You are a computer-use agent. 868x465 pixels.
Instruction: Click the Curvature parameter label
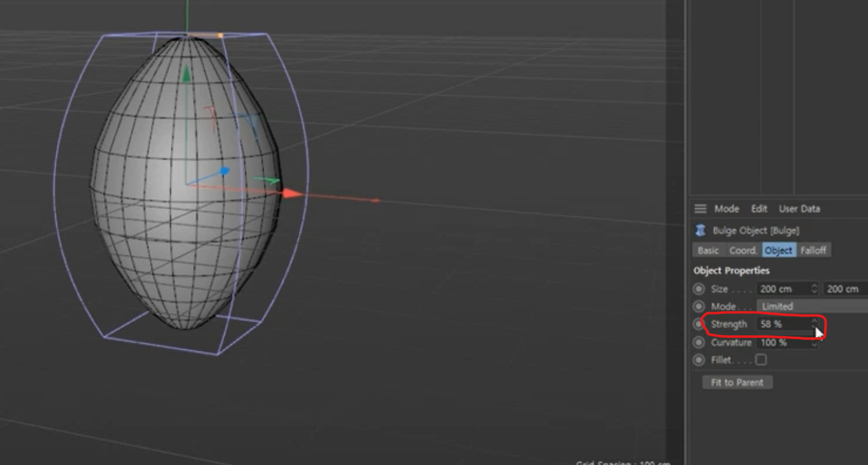click(x=731, y=342)
